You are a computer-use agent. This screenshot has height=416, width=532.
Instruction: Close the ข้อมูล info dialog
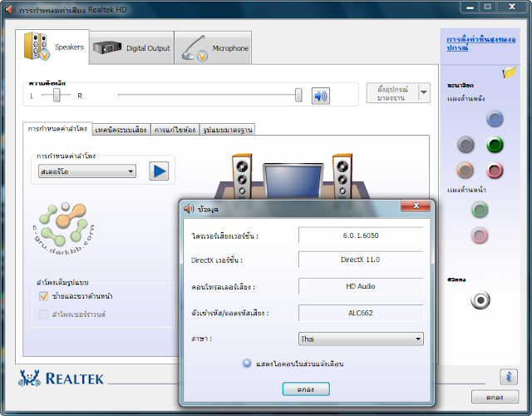point(416,206)
